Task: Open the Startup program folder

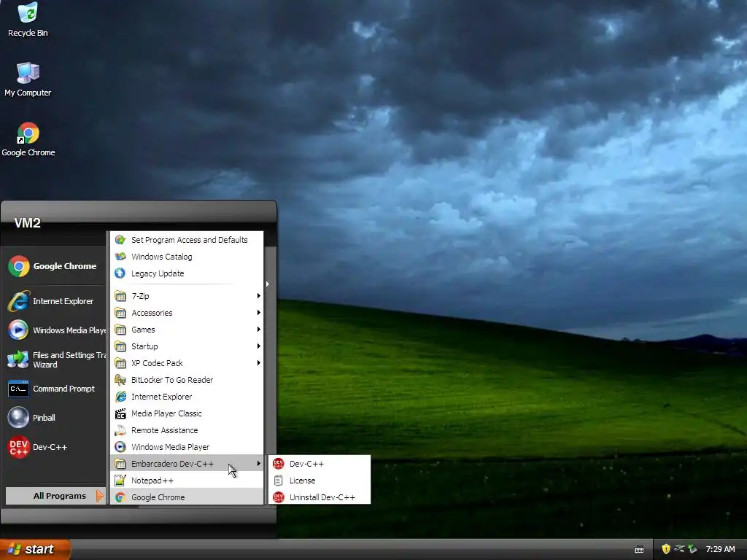Action: (x=187, y=346)
